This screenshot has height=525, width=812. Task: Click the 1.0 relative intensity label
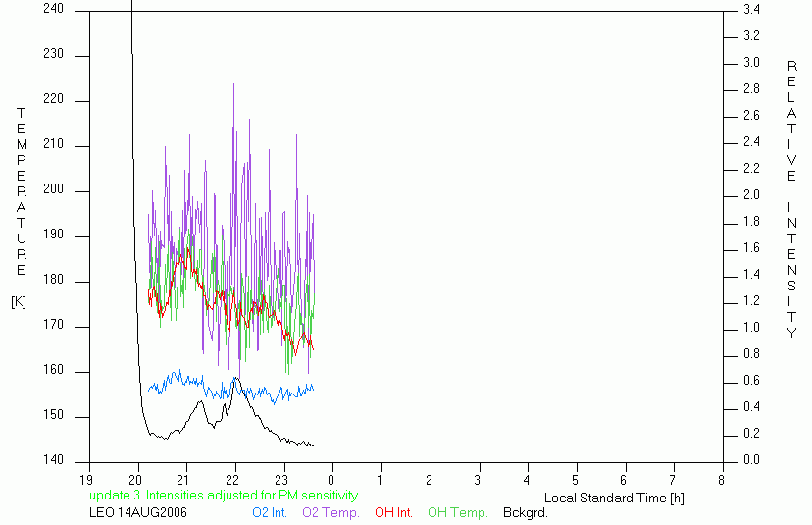pyautogui.click(x=751, y=327)
